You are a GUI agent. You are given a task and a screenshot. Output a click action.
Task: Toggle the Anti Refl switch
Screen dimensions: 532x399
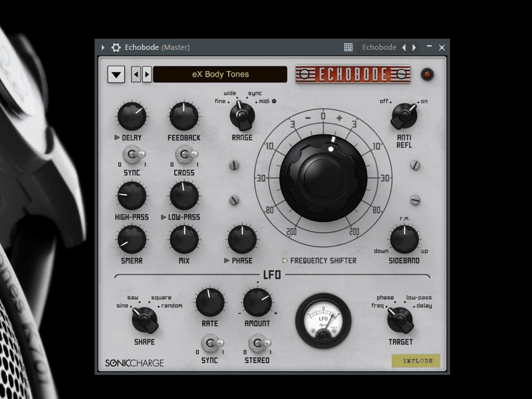coord(404,116)
